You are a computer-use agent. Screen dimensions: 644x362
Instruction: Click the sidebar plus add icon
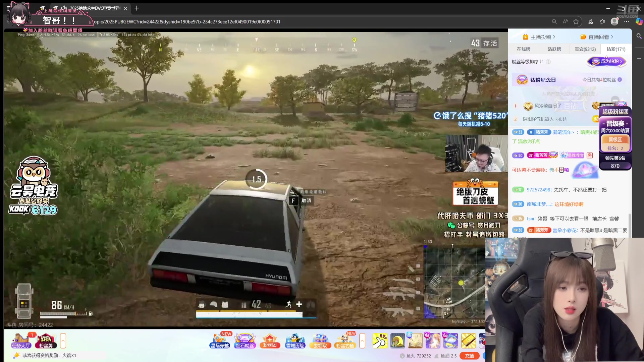pos(639,59)
